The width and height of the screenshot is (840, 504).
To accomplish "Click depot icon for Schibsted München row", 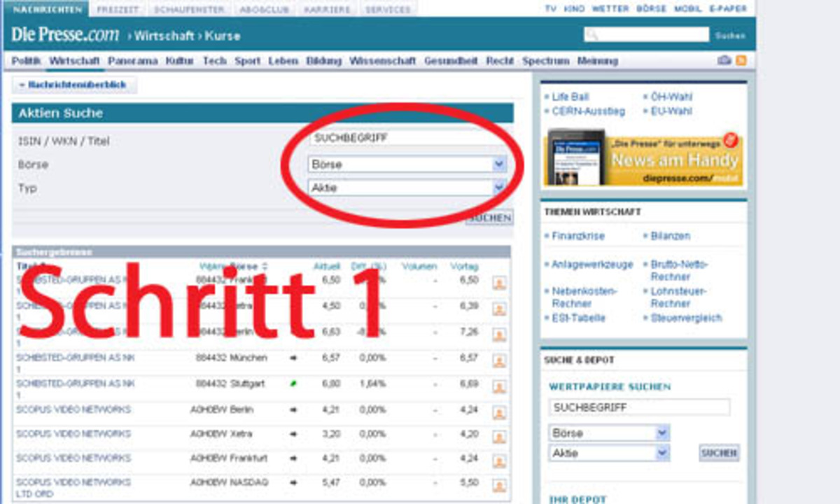I will coord(499,361).
